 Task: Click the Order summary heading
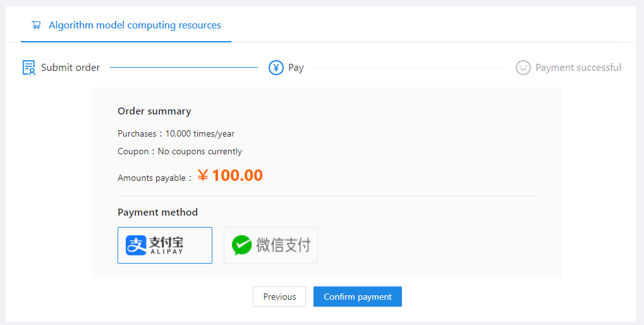[154, 111]
